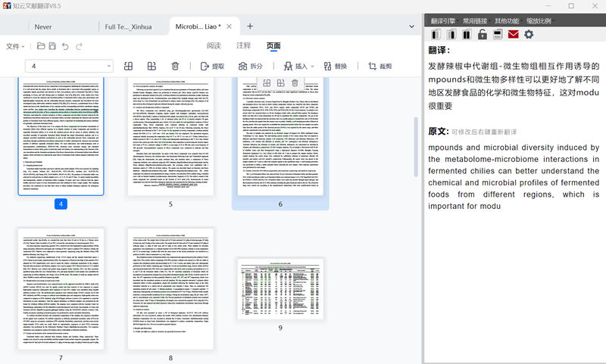Toggle the padlock lock icon

pos(483,35)
